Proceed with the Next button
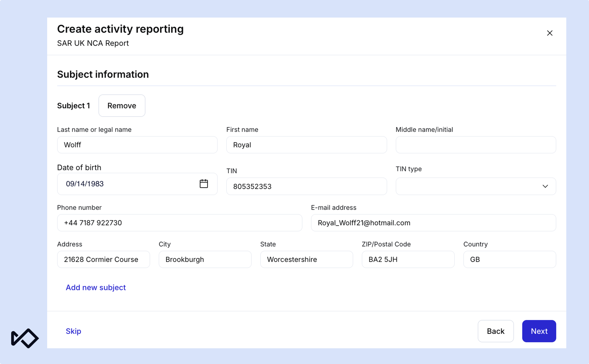Viewport: 589px width, 364px height. coord(539,331)
